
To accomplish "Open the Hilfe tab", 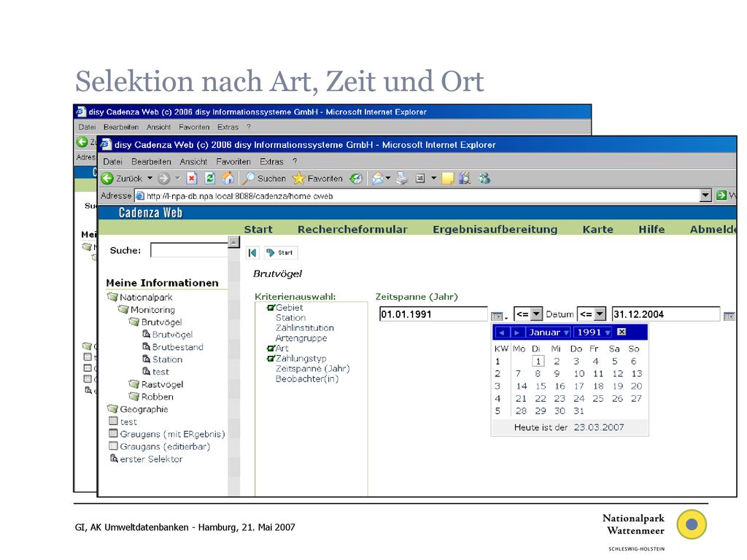I will point(651,230).
